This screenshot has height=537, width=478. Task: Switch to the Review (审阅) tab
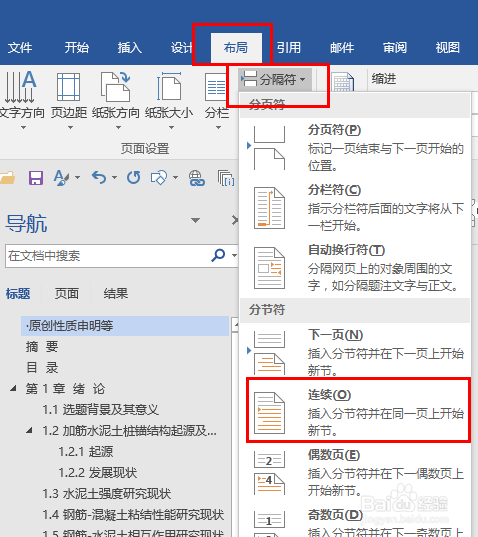pyautogui.click(x=395, y=48)
